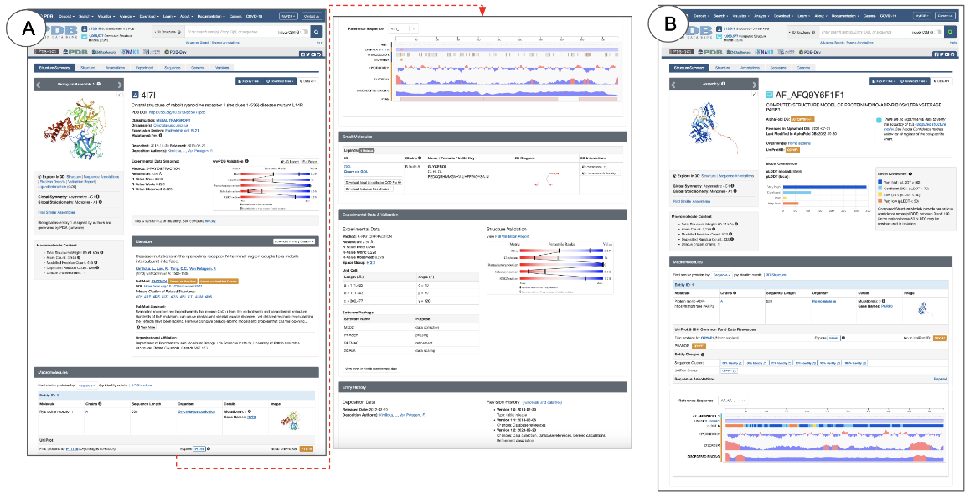Switch to the Experiment tab in panel A
980x502 pixels.
point(144,67)
